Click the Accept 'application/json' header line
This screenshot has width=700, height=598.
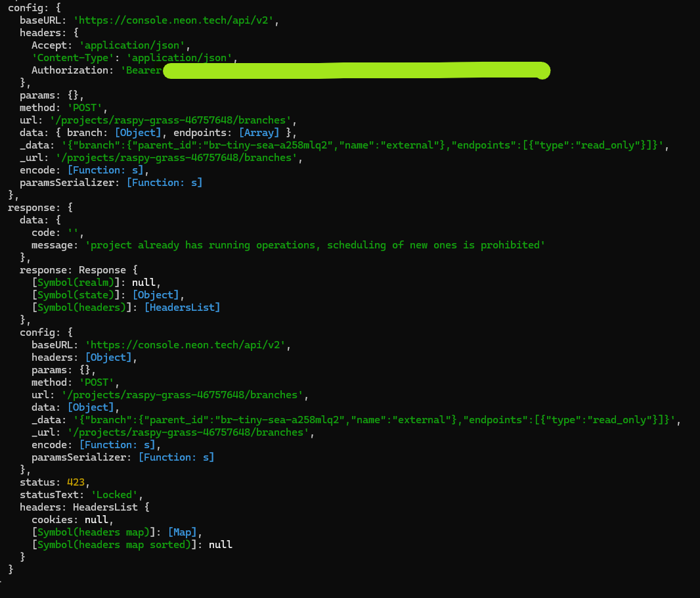click(x=111, y=45)
